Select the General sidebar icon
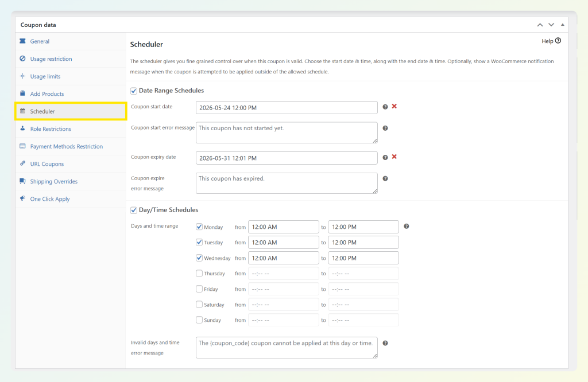 pos(23,41)
